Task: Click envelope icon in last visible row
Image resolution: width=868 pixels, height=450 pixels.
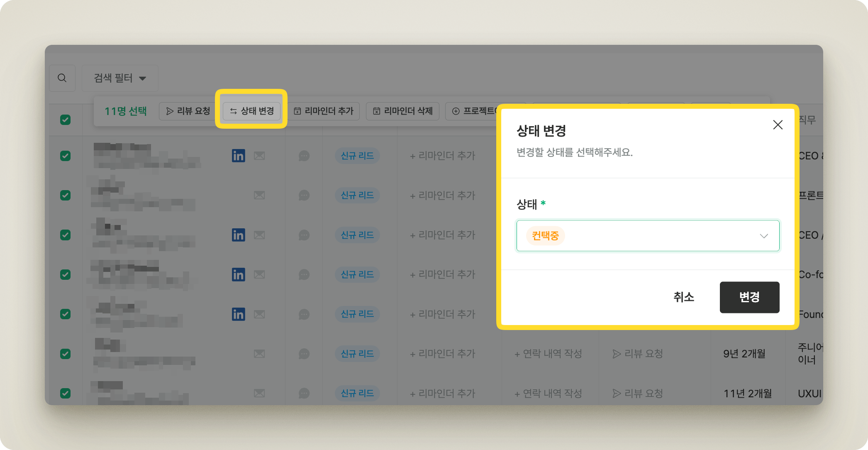Action: 259,393
